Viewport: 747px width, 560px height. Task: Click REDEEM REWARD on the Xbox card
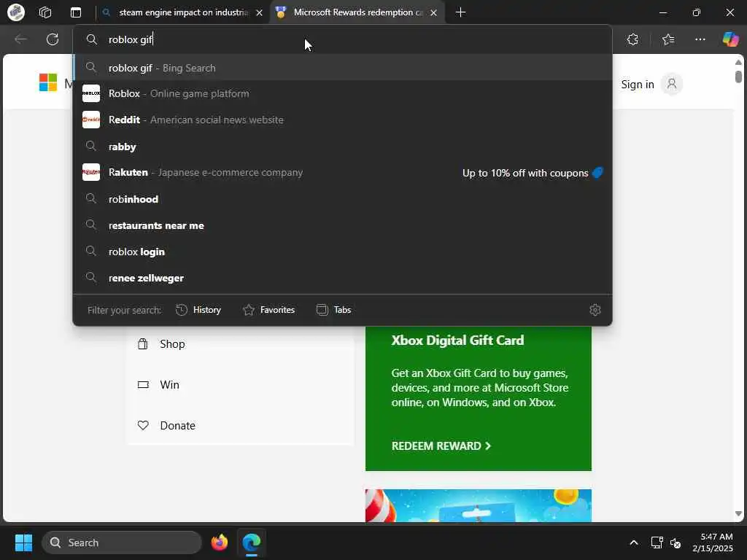tap(441, 446)
